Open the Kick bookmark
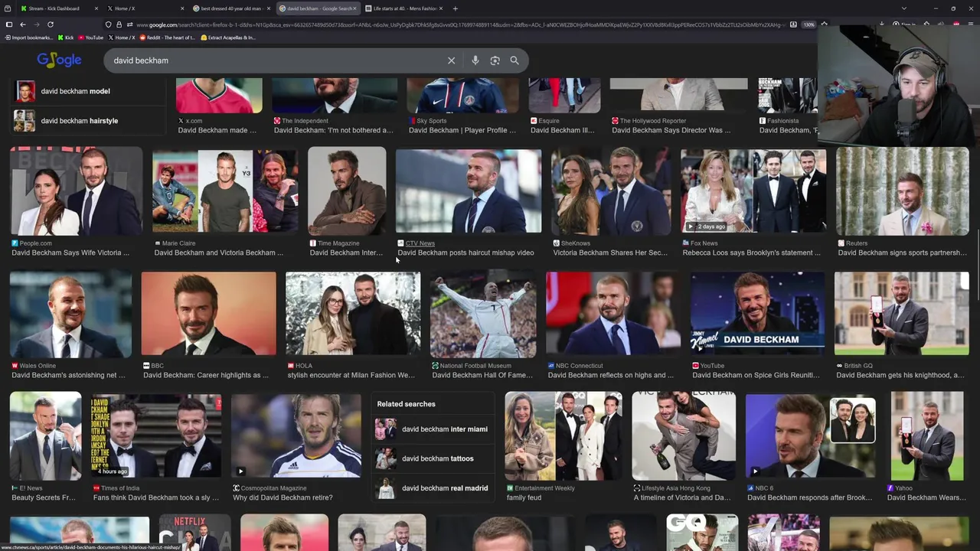 click(x=65, y=37)
